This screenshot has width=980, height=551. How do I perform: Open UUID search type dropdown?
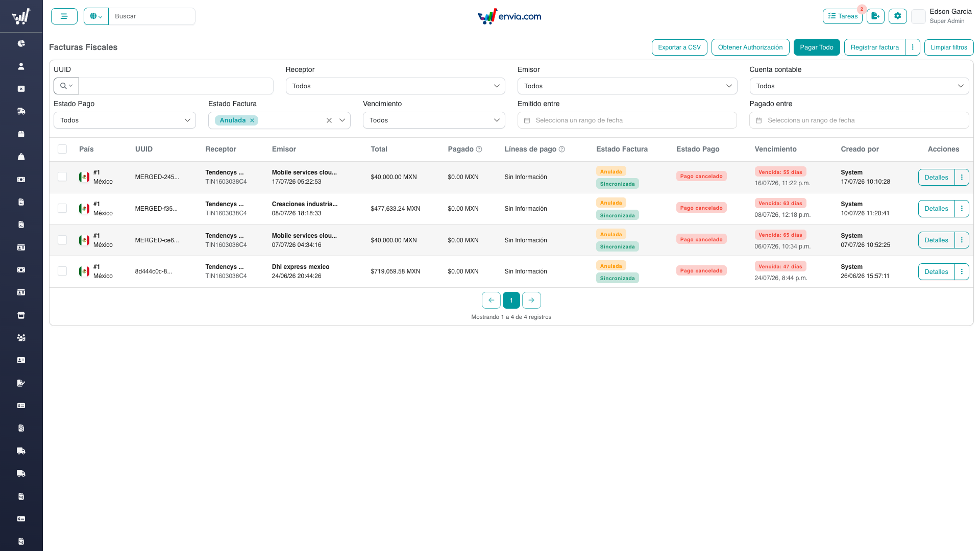tap(66, 86)
